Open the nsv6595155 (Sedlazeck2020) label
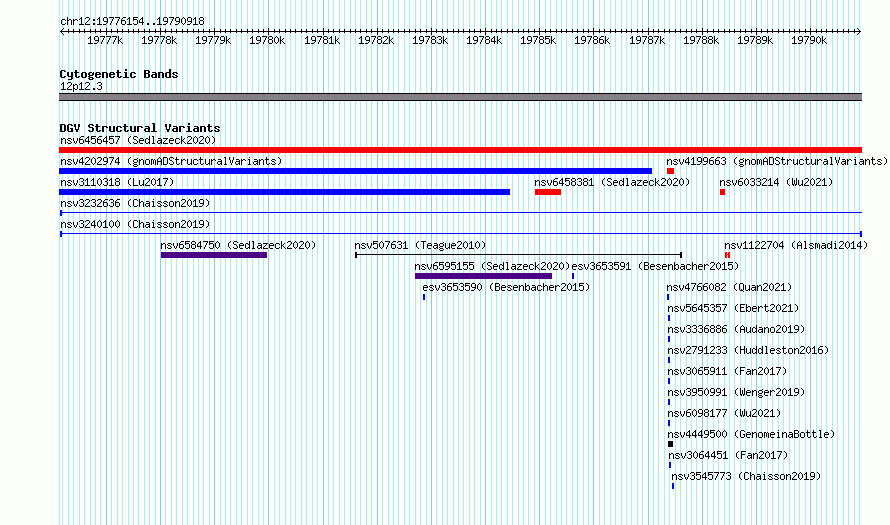Image resolution: width=890 pixels, height=525 pixels. coord(492,266)
